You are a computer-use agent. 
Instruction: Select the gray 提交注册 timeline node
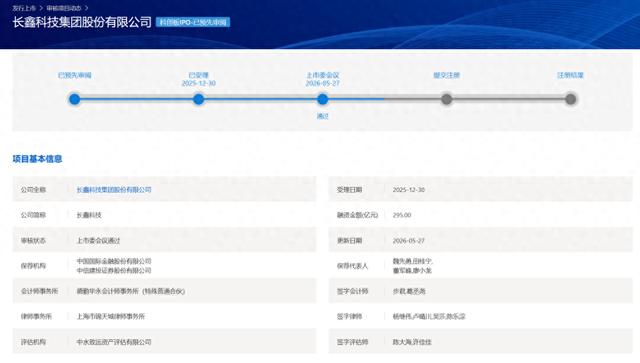(447, 99)
